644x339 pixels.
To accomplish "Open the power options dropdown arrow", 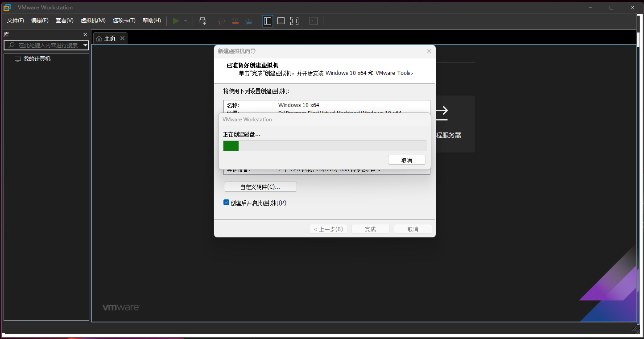I will coord(186,21).
